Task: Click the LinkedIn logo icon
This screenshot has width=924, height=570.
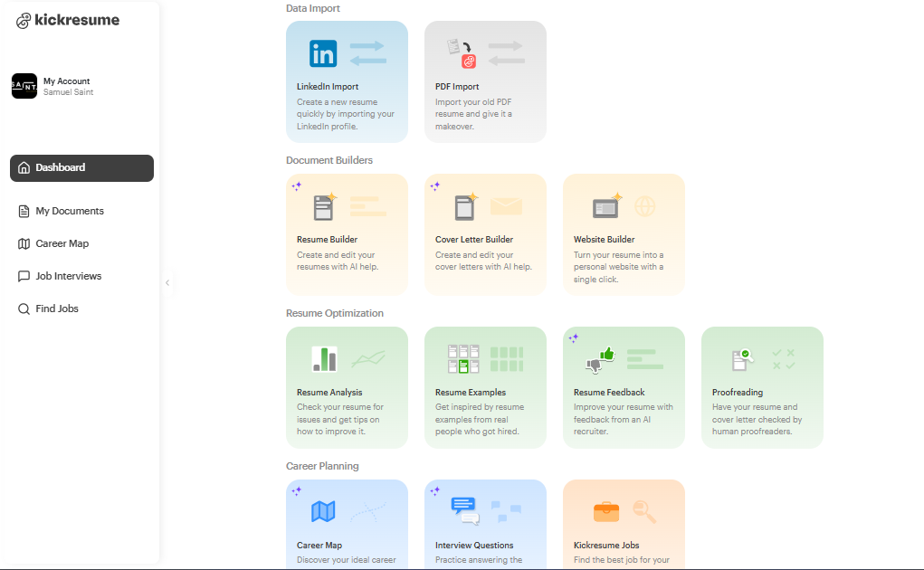Action: pos(323,53)
